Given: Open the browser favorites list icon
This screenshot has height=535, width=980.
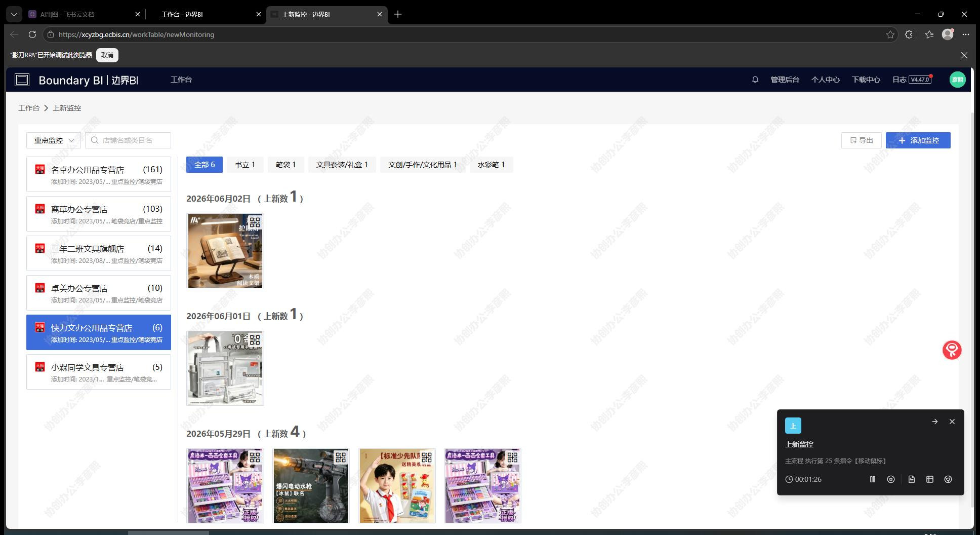Looking at the screenshot, I should [x=929, y=34].
